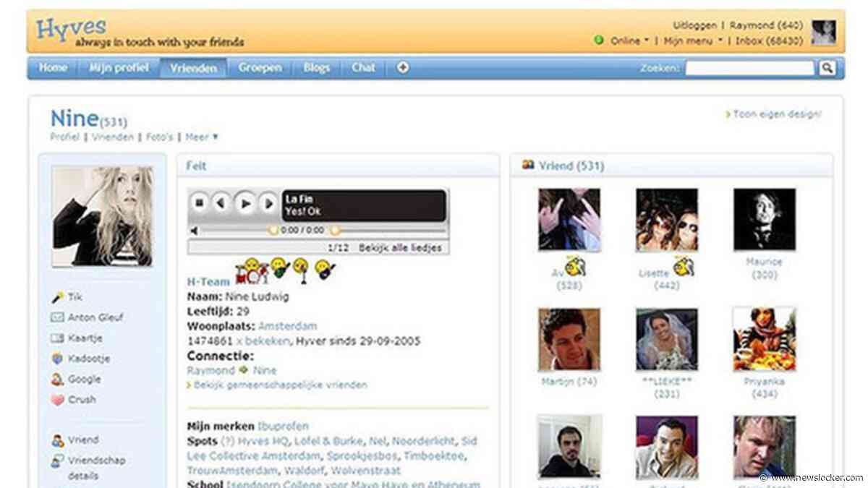Open the Home tab
Image resolution: width=868 pixels, height=488 pixels.
tap(53, 68)
